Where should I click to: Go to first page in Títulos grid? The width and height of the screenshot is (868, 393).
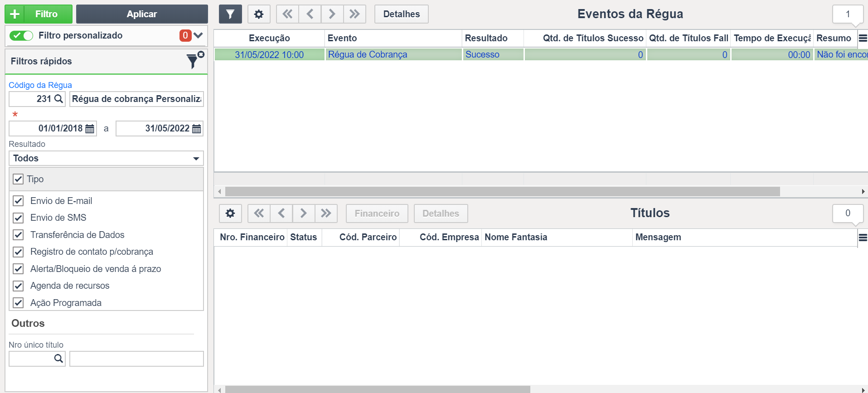(259, 213)
